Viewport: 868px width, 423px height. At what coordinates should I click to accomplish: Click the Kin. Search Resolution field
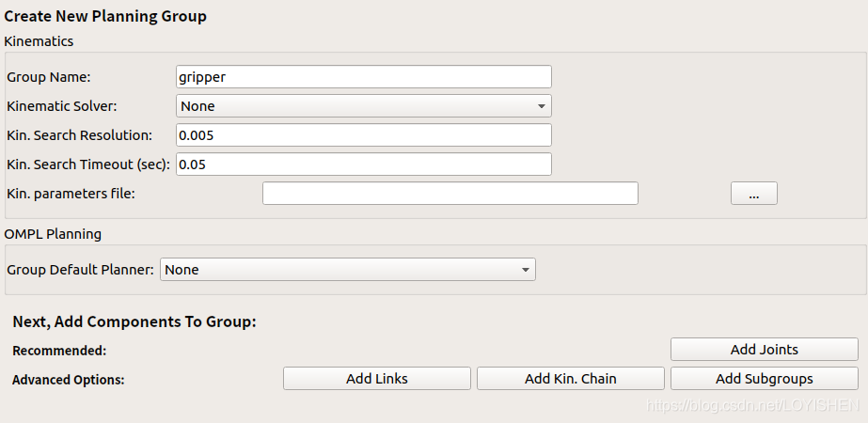click(x=363, y=135)
